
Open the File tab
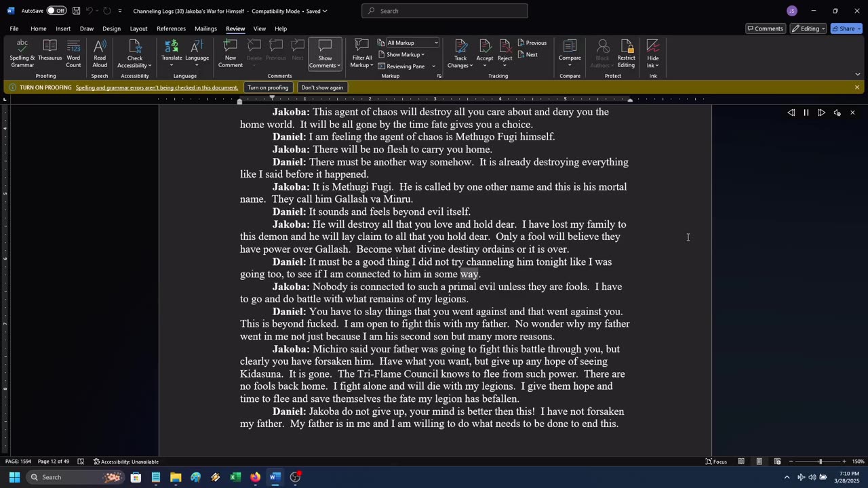pyautogui.click(x=14, y=28)
